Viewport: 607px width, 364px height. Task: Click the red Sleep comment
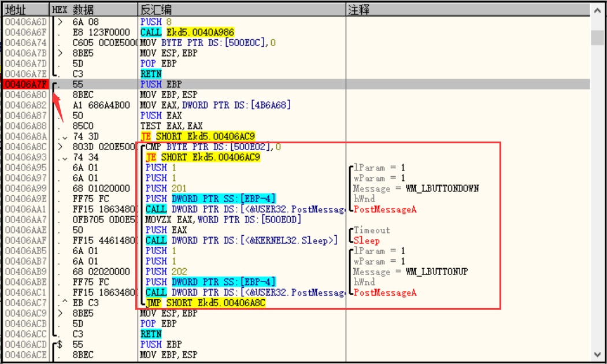tap(367, 241)
